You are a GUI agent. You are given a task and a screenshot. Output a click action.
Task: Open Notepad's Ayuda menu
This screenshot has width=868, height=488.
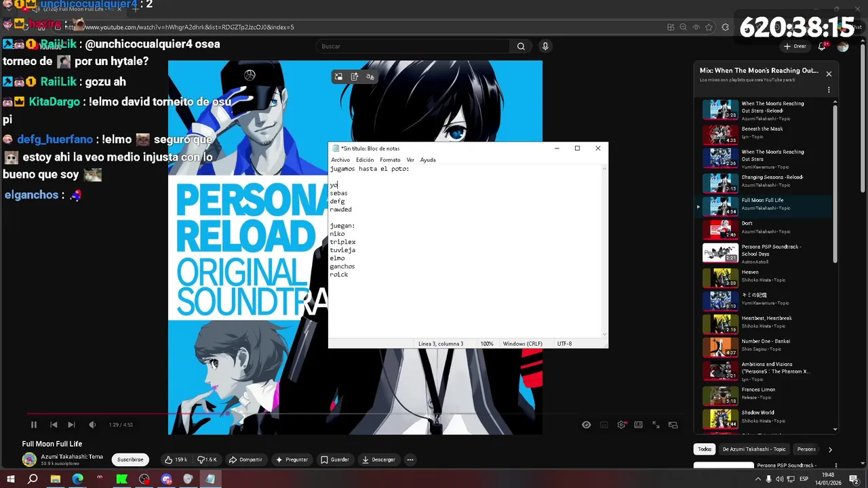coord(428,160)
